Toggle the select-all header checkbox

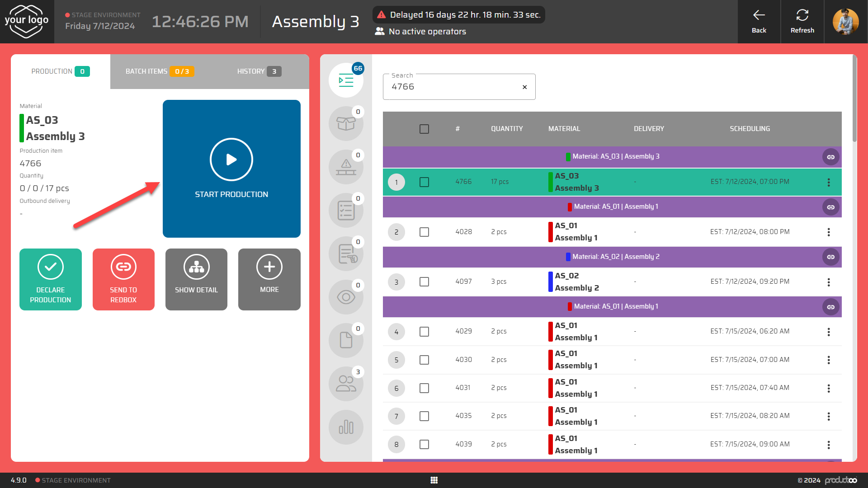[x=424, y=129]
